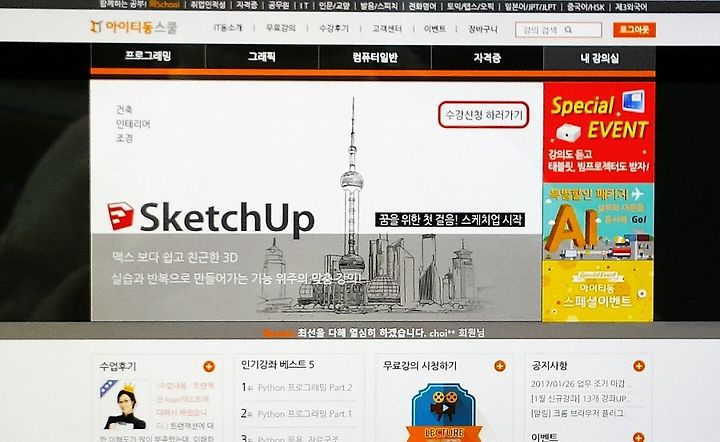Click the red Special EVENT banner

pos(599,132)
